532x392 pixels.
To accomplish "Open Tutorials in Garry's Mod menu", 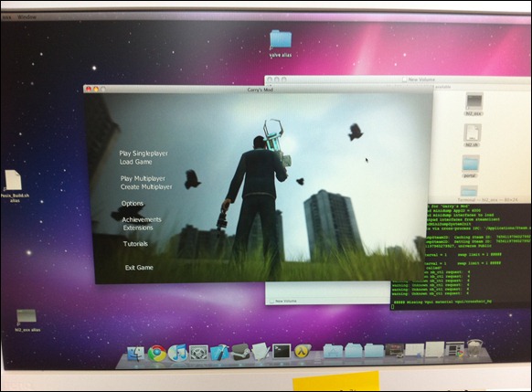I will 135,244.
